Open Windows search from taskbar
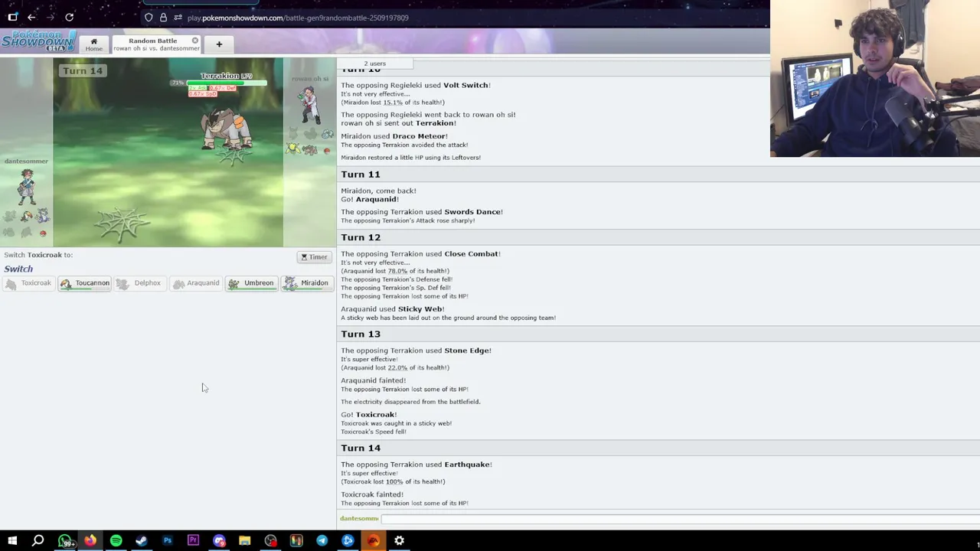The width and height of the screenshot is (980, 551). [38, 541]
